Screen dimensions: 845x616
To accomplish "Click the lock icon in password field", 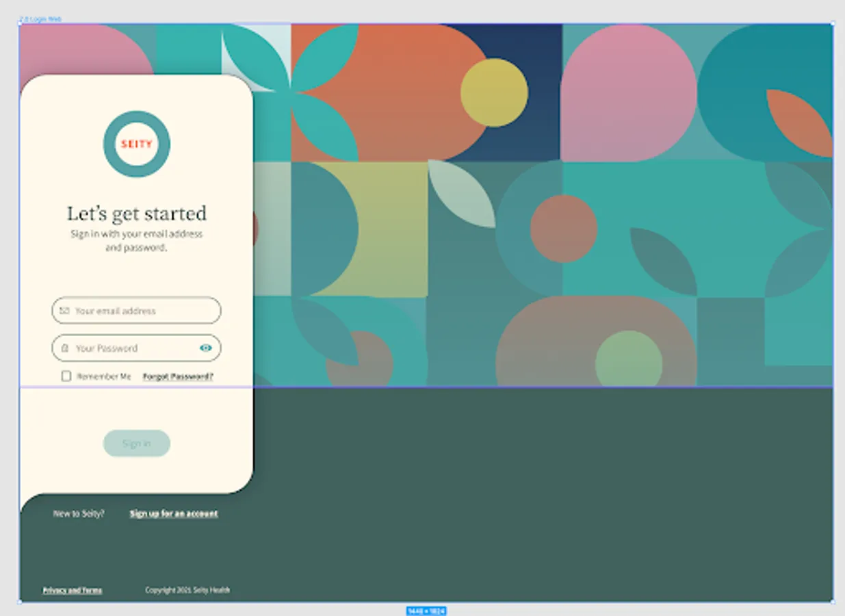I will [65, 348].
